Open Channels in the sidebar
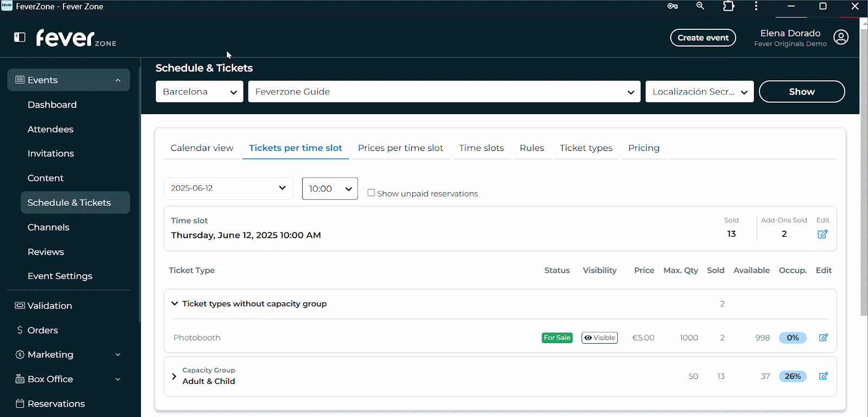This screenshot has height=417, width=868. [x=48, y=228]
